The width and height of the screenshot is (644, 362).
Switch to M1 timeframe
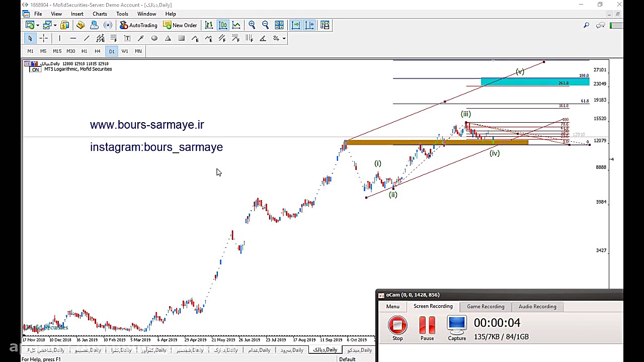click(x=30, y=51)
